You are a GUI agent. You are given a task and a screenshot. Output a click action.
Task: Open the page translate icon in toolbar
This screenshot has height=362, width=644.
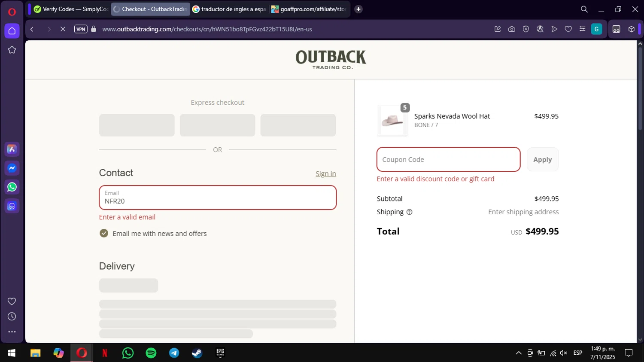pos(540,29)
